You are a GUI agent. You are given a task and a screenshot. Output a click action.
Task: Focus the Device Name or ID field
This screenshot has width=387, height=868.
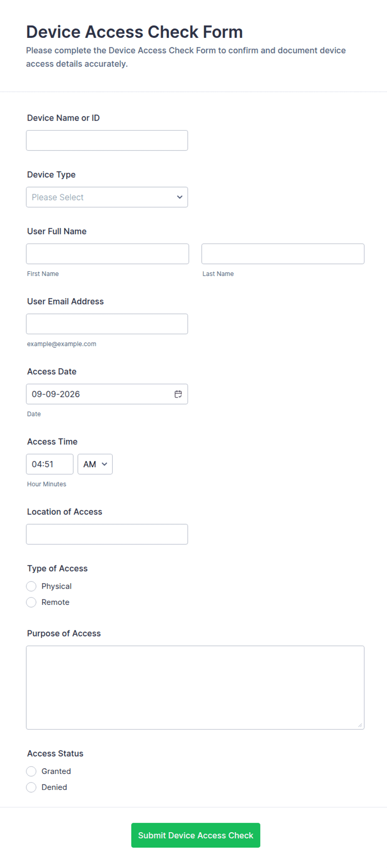[107, 141]
